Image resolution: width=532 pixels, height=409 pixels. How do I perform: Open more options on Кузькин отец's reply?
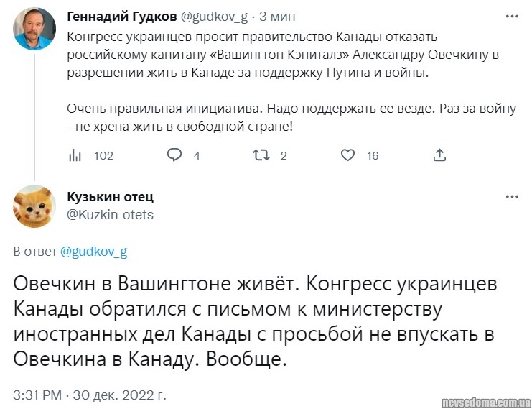pos(511,198)
